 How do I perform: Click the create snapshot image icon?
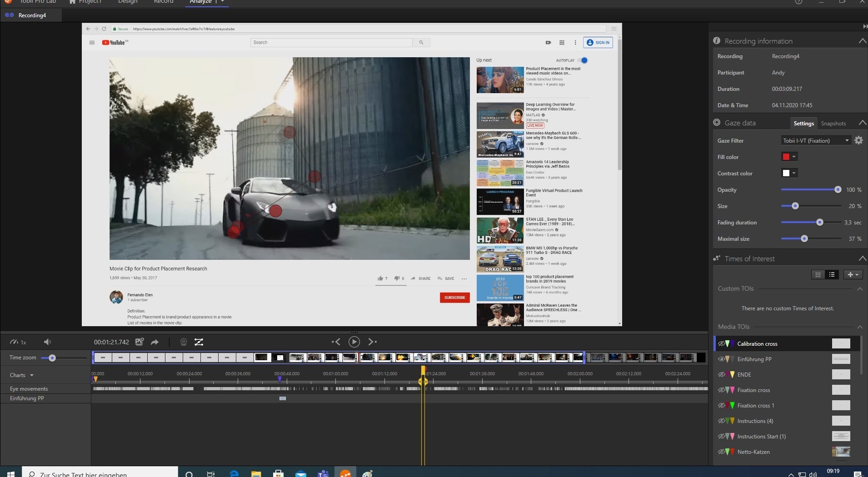pyautogui.click(x=140, y=342)
